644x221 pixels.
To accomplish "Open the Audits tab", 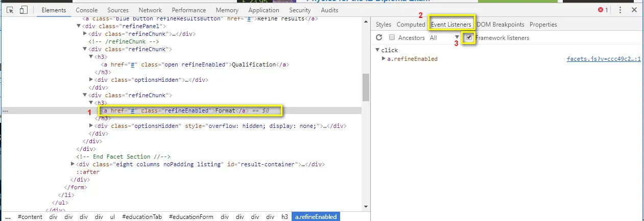I will (330, 10).
